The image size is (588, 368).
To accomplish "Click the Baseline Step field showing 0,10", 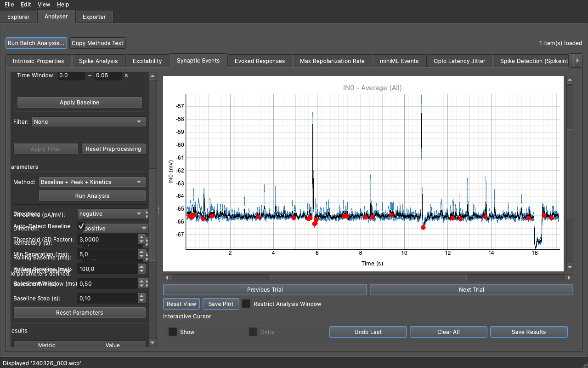I will [107, 299].
